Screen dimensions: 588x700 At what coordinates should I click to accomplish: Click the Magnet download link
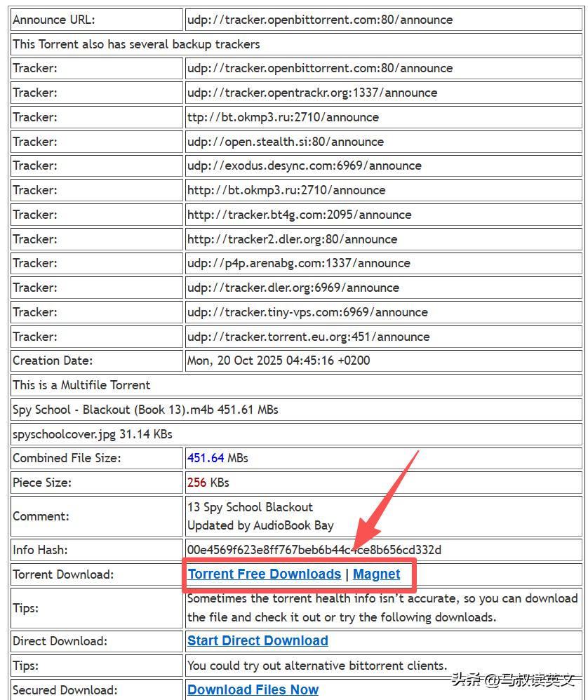[x=376, y=574]
